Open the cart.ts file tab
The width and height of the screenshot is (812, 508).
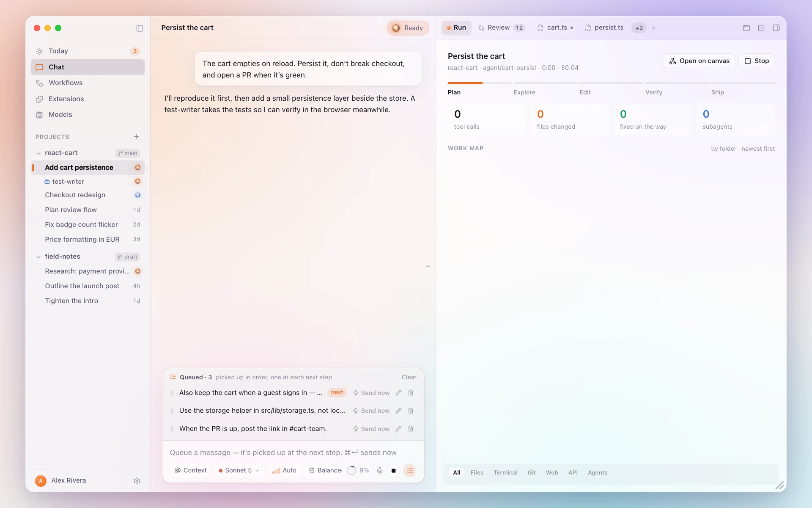(x=555, y=28)
